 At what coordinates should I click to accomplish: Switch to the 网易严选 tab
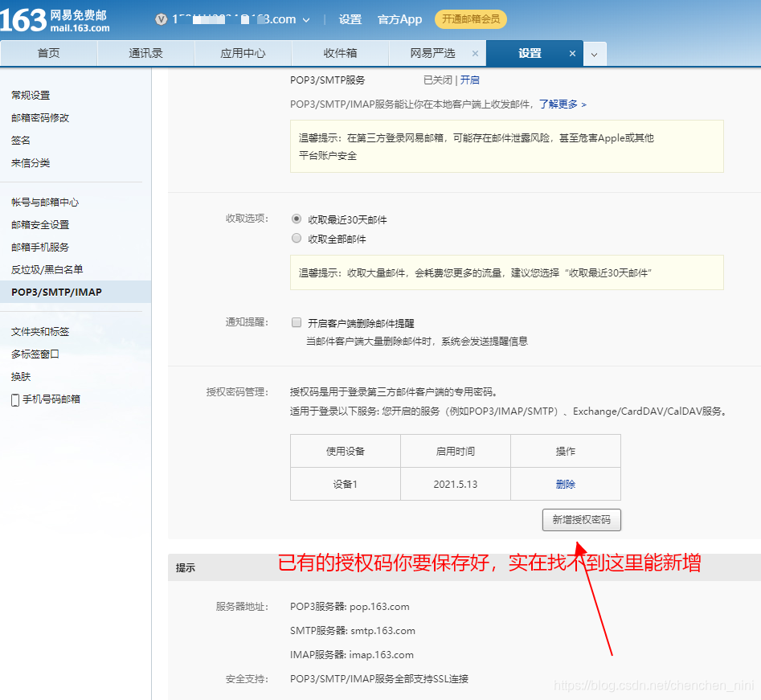coord(432,53)
